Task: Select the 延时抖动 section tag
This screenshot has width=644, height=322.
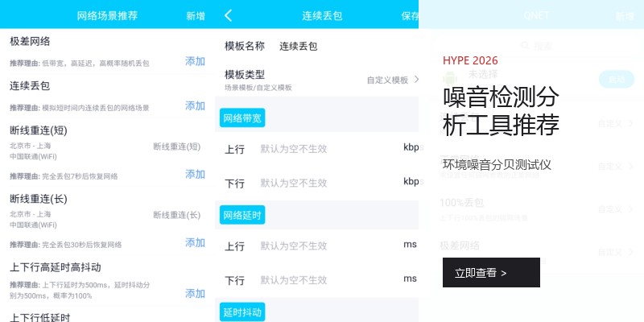Action: tap(242, 312)
